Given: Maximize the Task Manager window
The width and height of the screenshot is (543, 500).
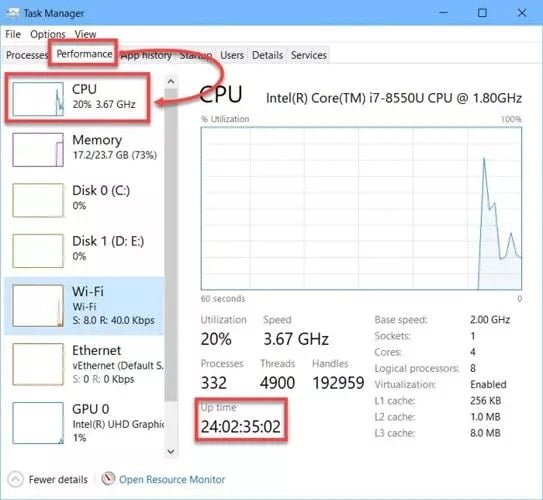Looking at the screenshot, I should pos(482,13).
